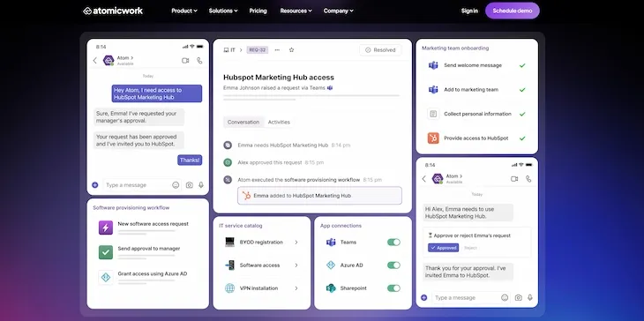Click the atomicwork logo in the header

pos(113,11)
